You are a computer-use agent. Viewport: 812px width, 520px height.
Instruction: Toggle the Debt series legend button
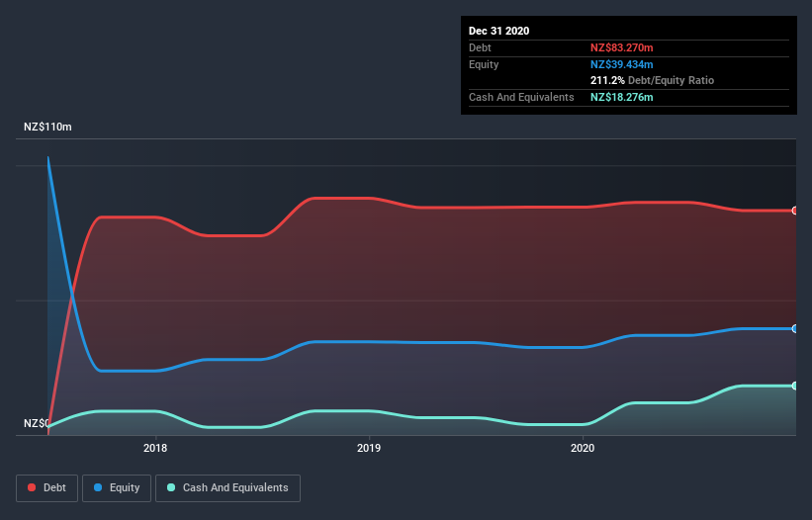coord(46,488)
